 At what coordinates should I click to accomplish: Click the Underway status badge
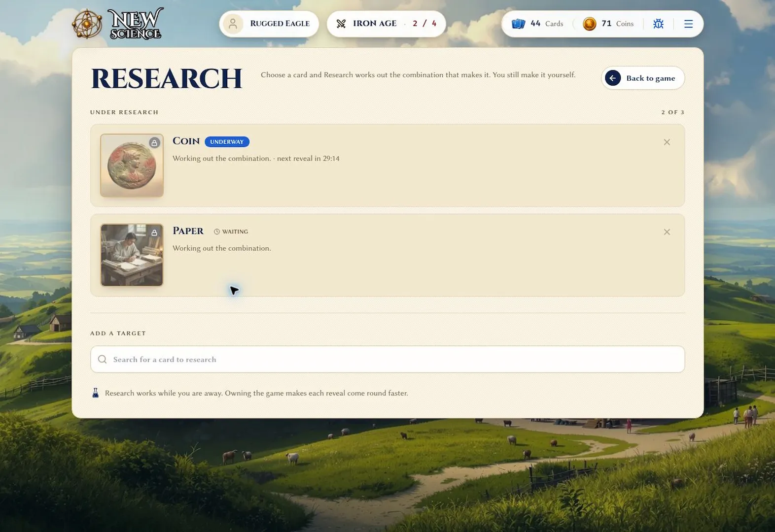point(227,142)
